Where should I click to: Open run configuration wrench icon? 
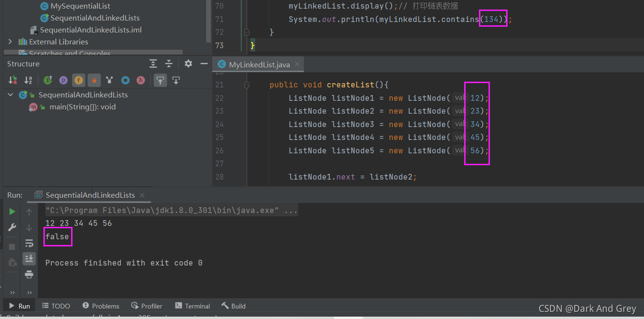coord(12,227)
